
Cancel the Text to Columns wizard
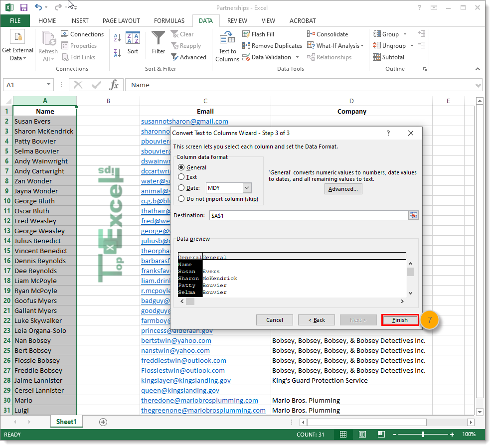[x=275, y=320]
